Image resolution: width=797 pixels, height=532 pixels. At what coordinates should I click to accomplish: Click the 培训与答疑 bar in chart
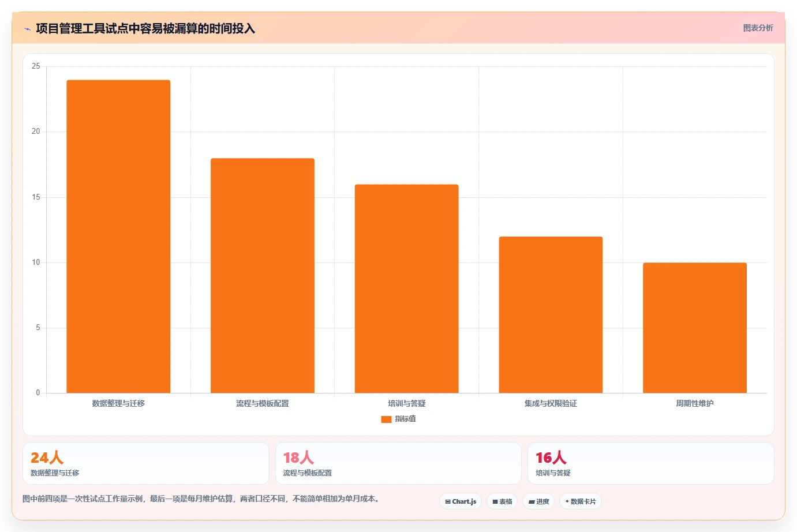(x=406, y=289)
